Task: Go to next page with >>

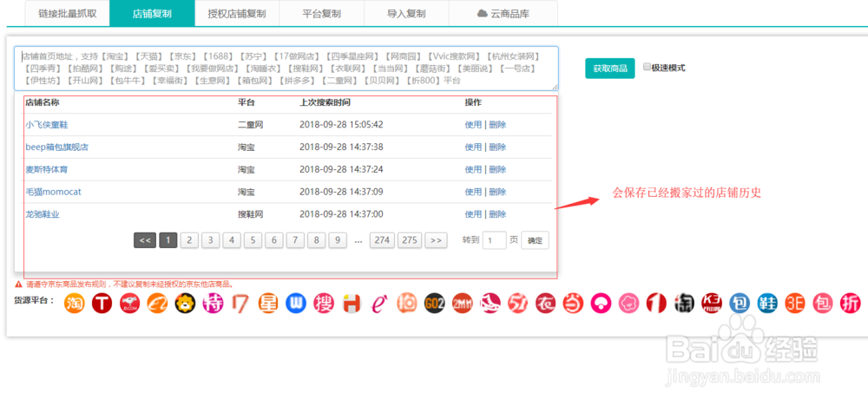Action: 437,240
